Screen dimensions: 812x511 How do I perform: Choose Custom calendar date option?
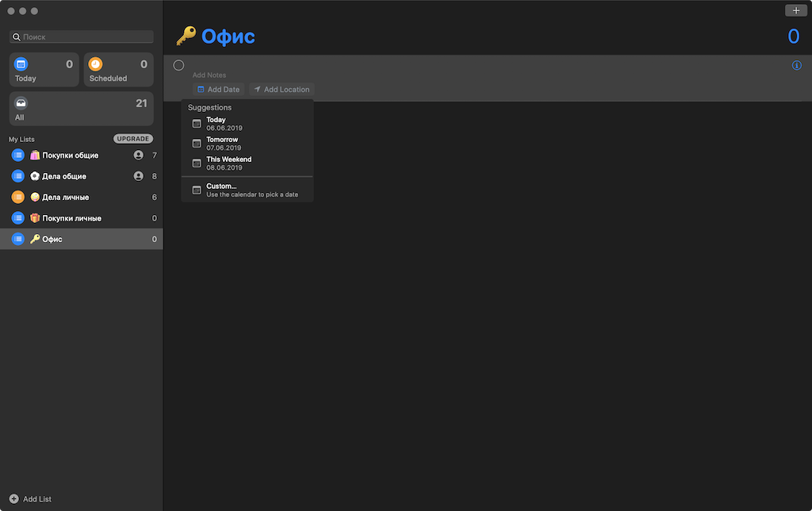[x=247, y=190]
